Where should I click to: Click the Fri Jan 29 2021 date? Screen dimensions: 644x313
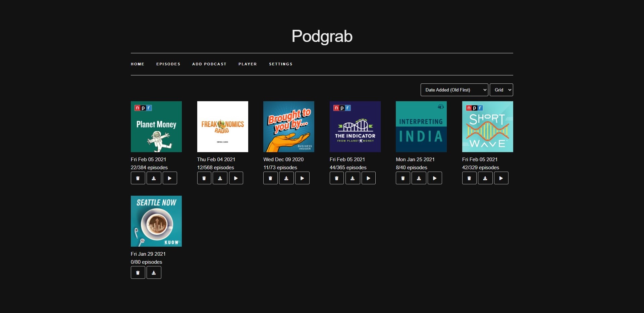tap(148, 254)
